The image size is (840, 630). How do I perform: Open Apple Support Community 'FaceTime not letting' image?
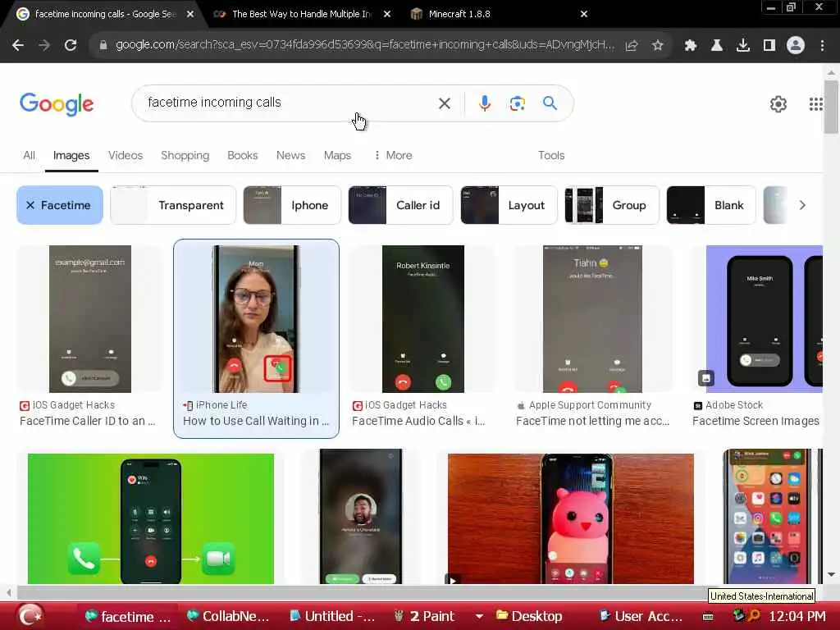[x=592, y=319]
